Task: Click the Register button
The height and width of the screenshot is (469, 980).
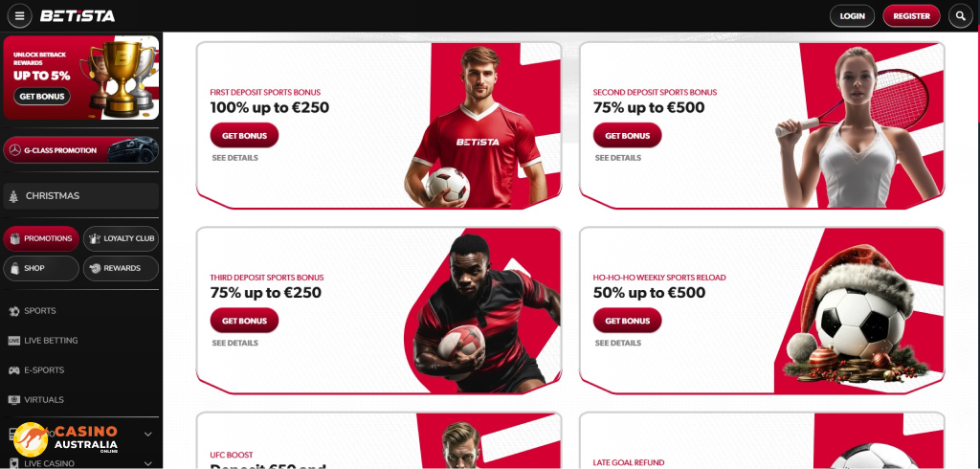Action: 911,16
